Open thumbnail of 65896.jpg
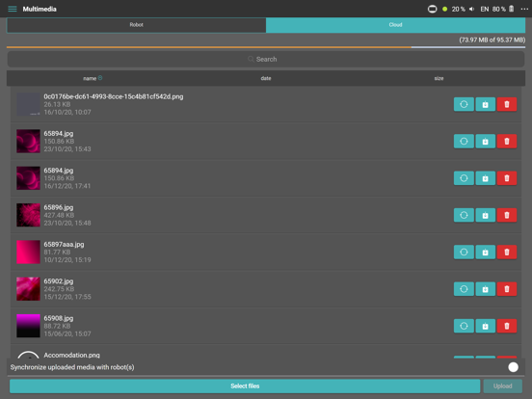 28,215
